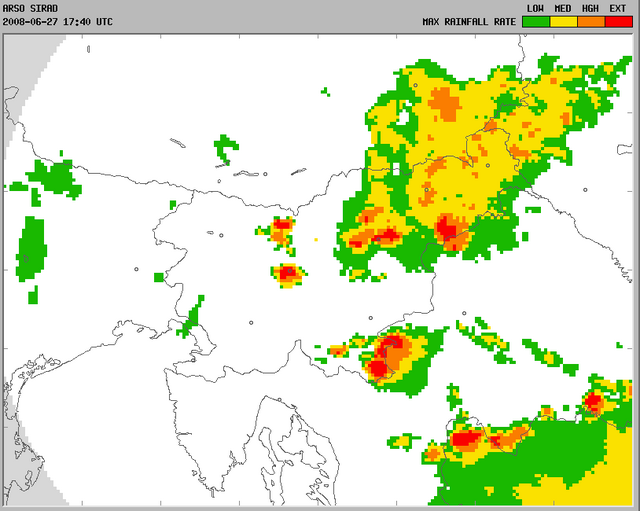The width and height of the screenshot is (640, 511).
Task: Click the timestamp 2008-06-27 17:40 UTC
Action: [58, 22]
